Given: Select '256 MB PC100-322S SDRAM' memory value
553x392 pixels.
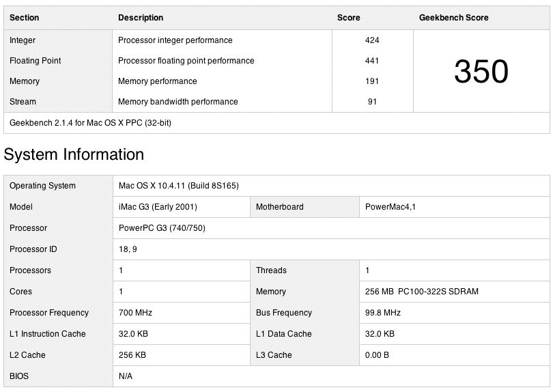Looking at the screenshot, I should 422,292.
